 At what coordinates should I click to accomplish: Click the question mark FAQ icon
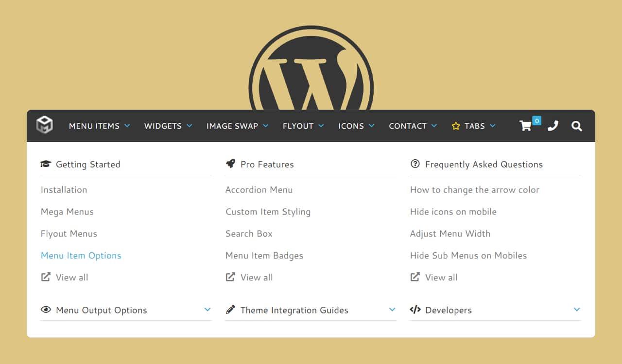(415, 164)
